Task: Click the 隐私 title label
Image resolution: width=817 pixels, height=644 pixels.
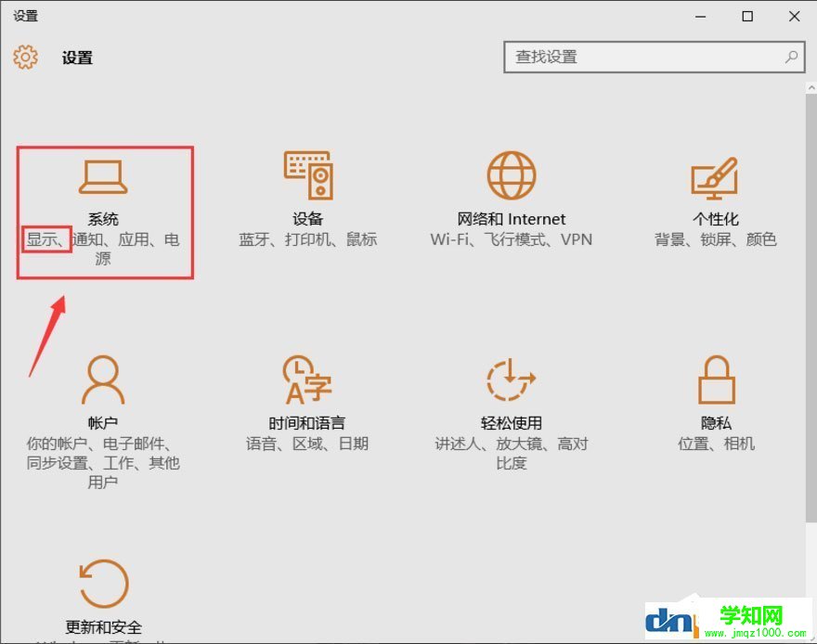Action: (x=717, y=423)
